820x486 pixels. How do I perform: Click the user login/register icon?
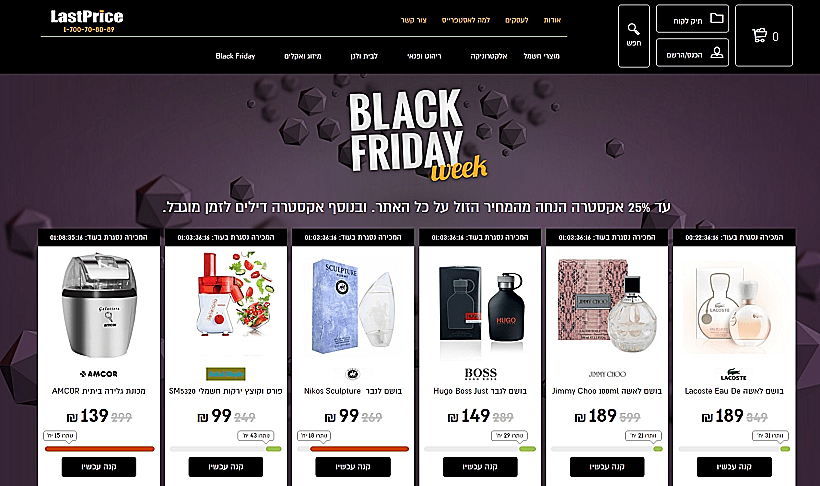pyautogui.click(x=716, y=53)
